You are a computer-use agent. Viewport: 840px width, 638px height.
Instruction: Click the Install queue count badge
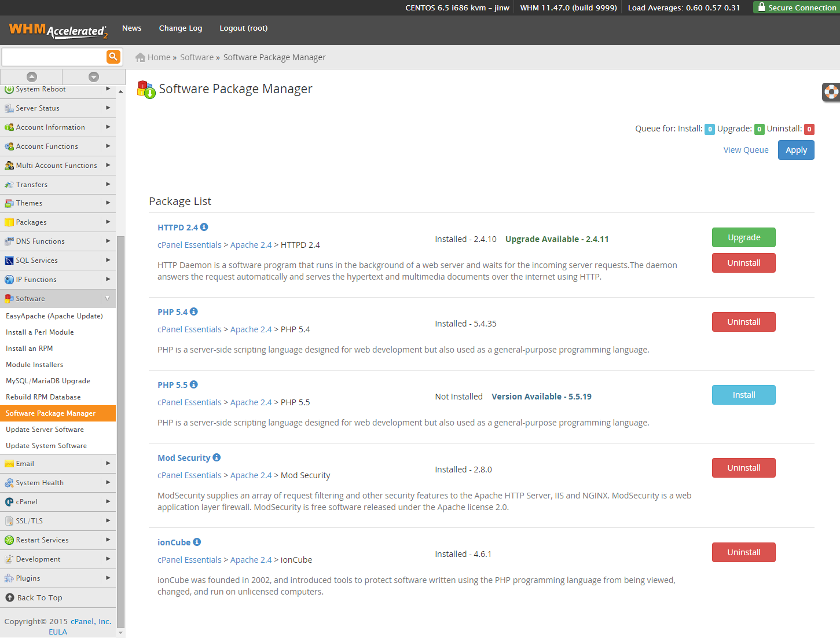[x=710, y=129]
